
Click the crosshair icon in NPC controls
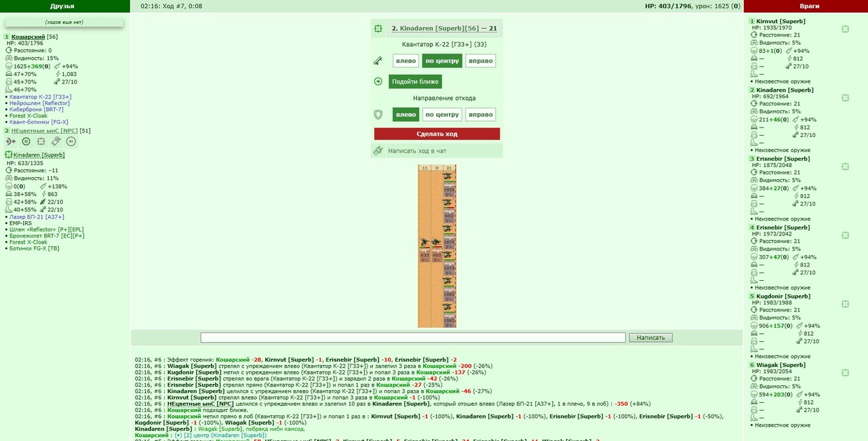pyautogui.click(x=41, y=141)
